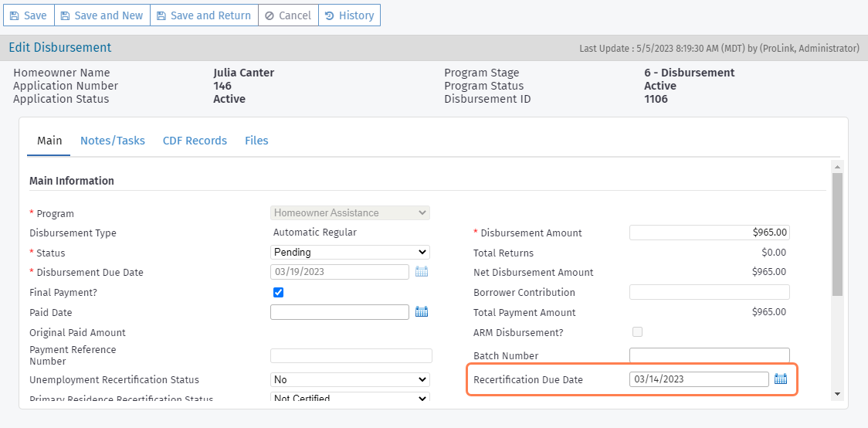Open calendar picker for Disbursement Due Date
The height and width of the screenshot is (428, 868).
click(422, 272)
